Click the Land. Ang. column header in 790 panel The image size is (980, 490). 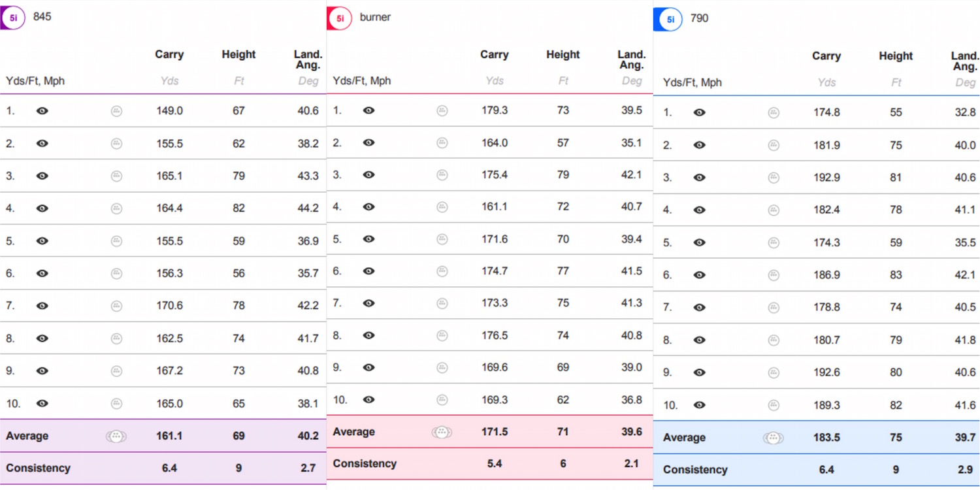[x=964, y=61]
